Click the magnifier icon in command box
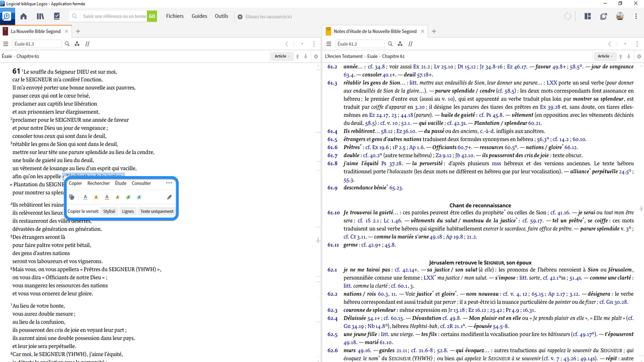The image size is (644, 362). [x=74, y=16]
